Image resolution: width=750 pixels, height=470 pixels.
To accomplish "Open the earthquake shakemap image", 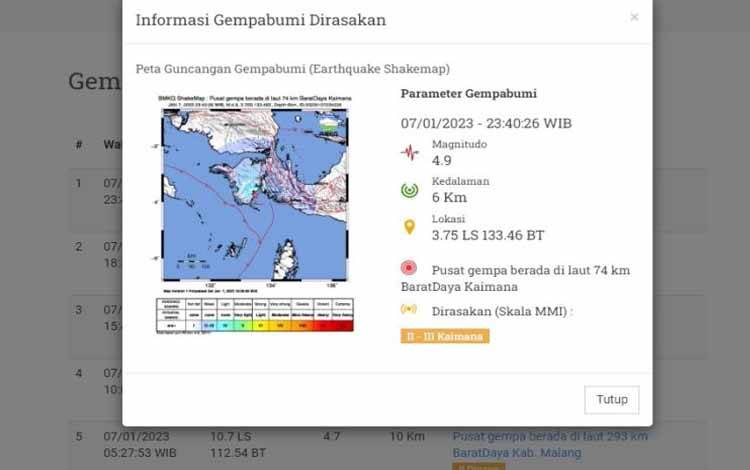I will [x=254, y=213].
